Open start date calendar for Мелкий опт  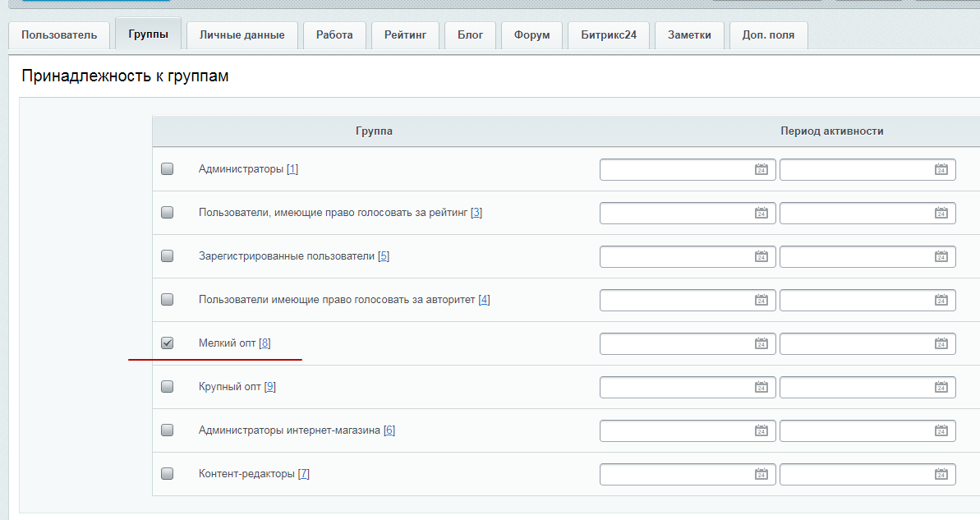click(761, 343)
